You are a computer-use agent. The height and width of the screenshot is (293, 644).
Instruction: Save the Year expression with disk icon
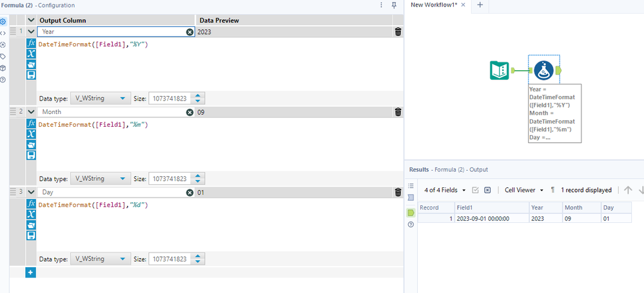(x=31, y=75)
